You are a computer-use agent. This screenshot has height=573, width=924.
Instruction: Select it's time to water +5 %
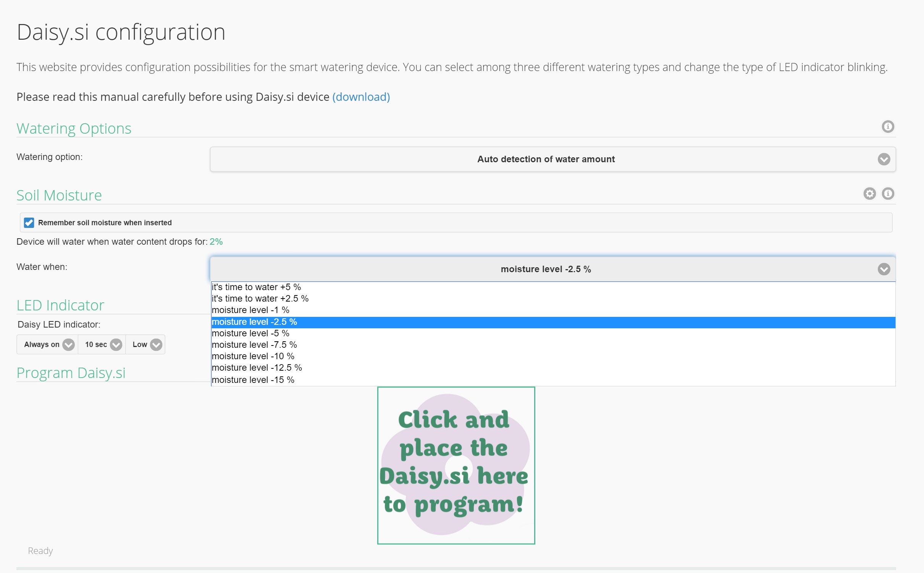point(553,287)
